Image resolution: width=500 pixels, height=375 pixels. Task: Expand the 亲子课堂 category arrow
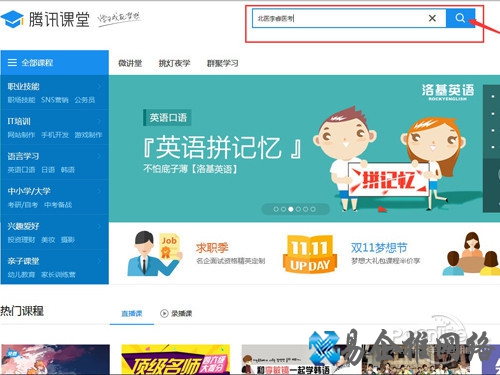[99, 261]
